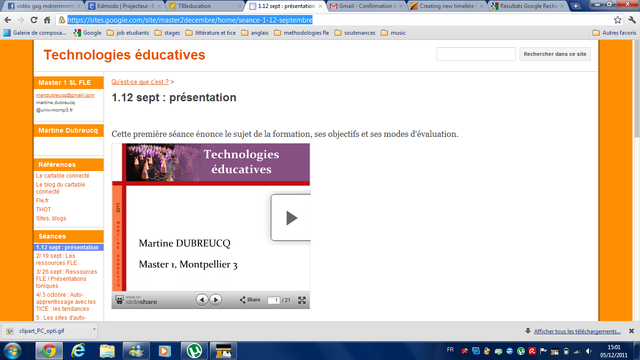Click the gmail email address link

65,95
